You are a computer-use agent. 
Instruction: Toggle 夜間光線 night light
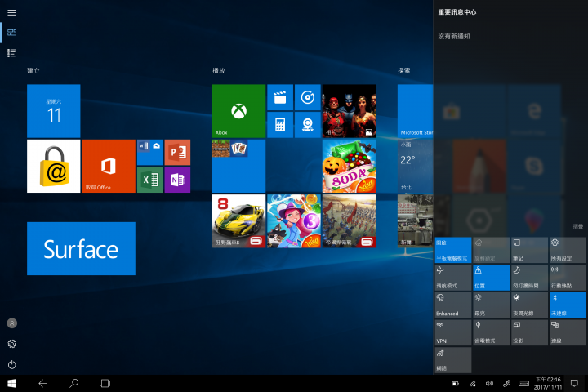coord(529,305)
